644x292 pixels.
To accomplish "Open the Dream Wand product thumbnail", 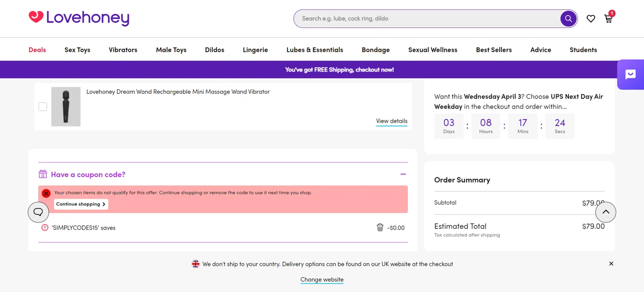I will point(66,107).
